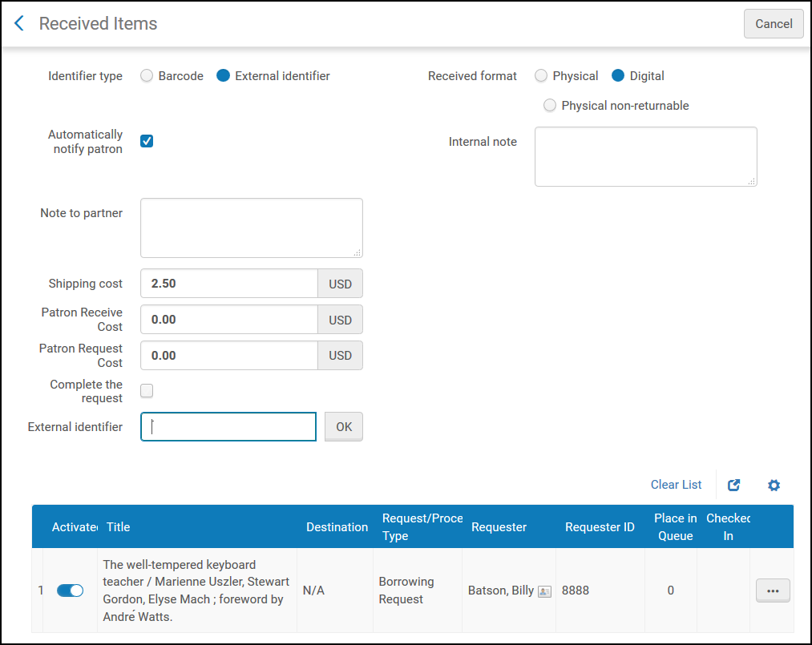
Task: Click the well-tempered keyboard teacher title
Action: [x=196, y=591]
